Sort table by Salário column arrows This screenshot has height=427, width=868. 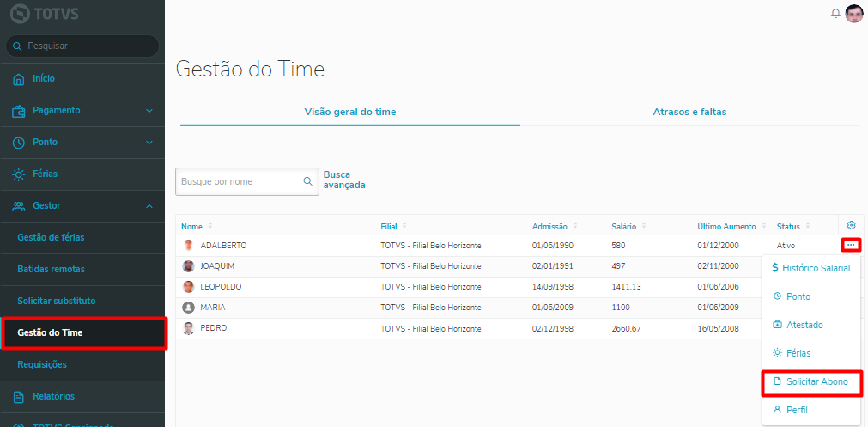643,226
